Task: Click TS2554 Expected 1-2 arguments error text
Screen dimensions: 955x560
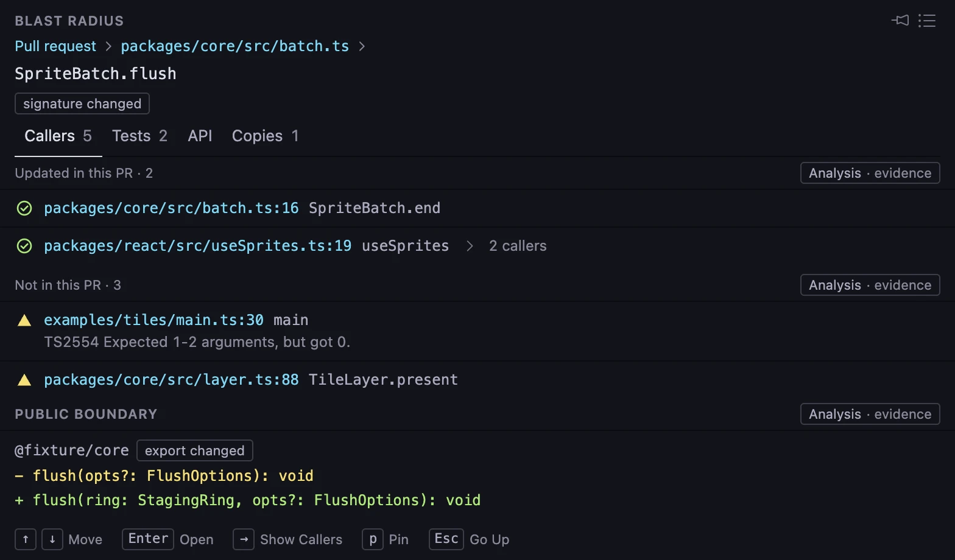Action: pos(197,342)
